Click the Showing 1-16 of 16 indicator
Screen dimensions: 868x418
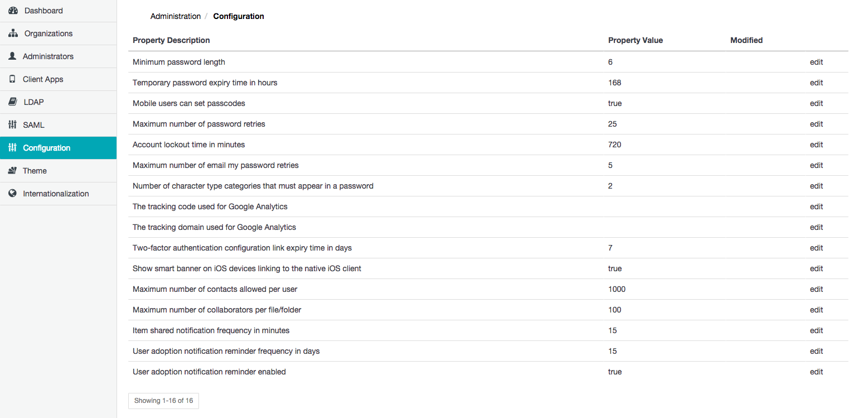(163, 401)
